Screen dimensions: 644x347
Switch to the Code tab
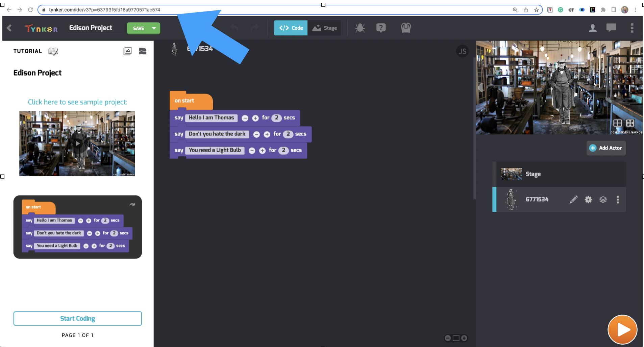tap(291, 28)
